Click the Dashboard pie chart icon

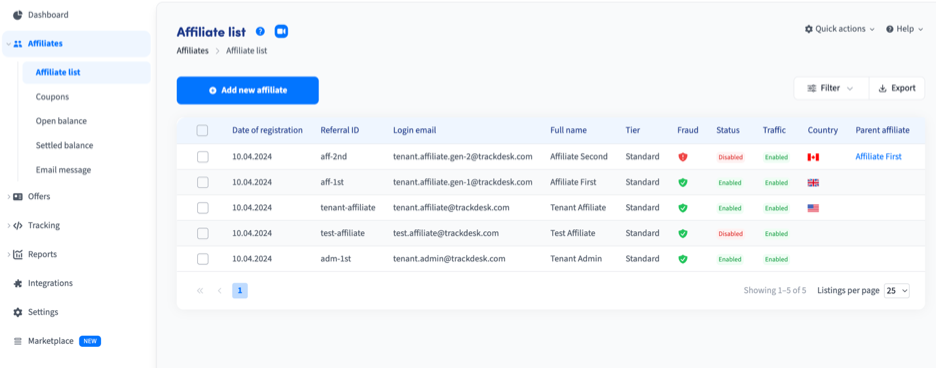[x=17, y=15]
